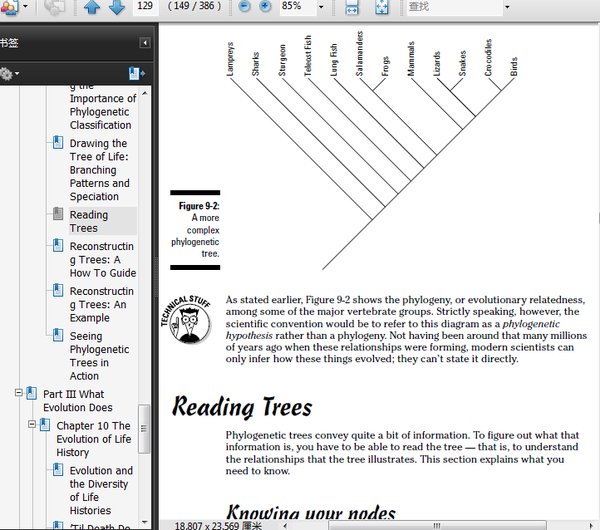
Task: Click bookmarks panel scroll up arrow
Action: click(x=144, y=93)
